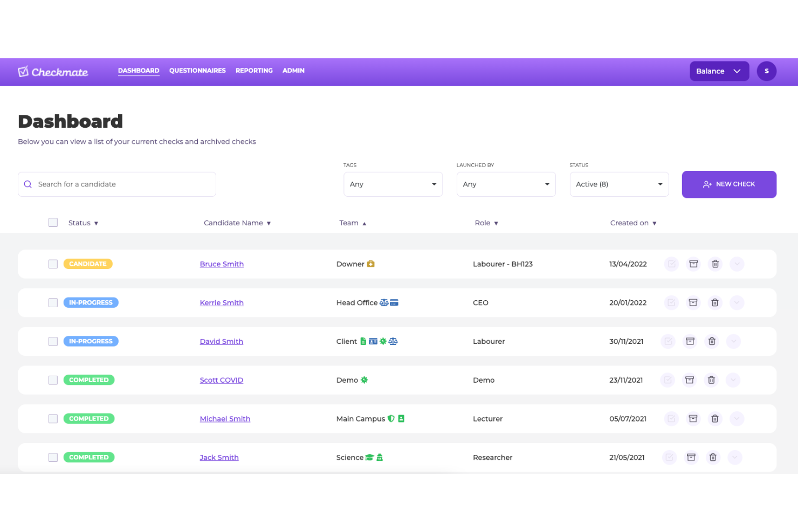This screenshot has height=532, width=798.
Task: Sort by Team column
Action: [353, 223]
